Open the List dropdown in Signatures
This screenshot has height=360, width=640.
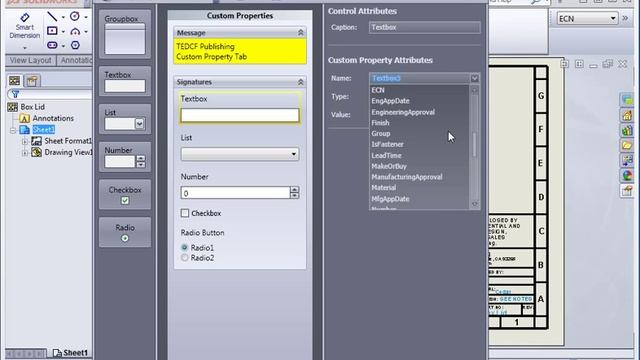click(x=293, y=154)
